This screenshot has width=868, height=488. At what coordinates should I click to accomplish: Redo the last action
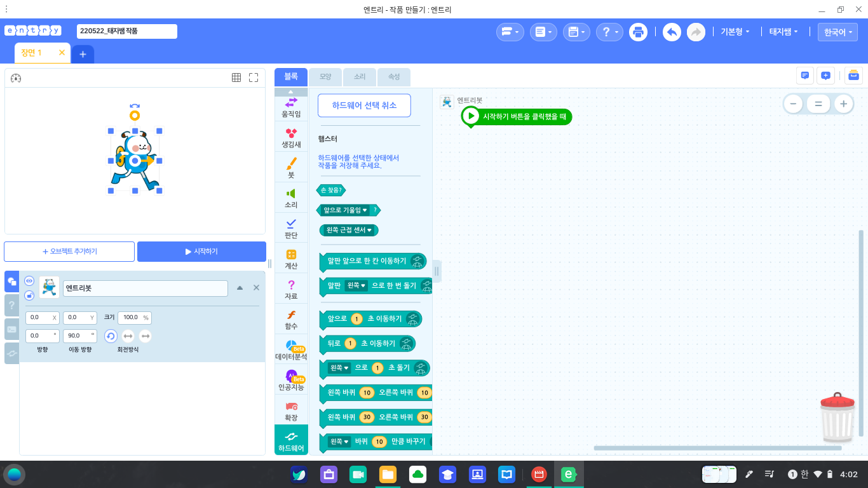[696, 32]
